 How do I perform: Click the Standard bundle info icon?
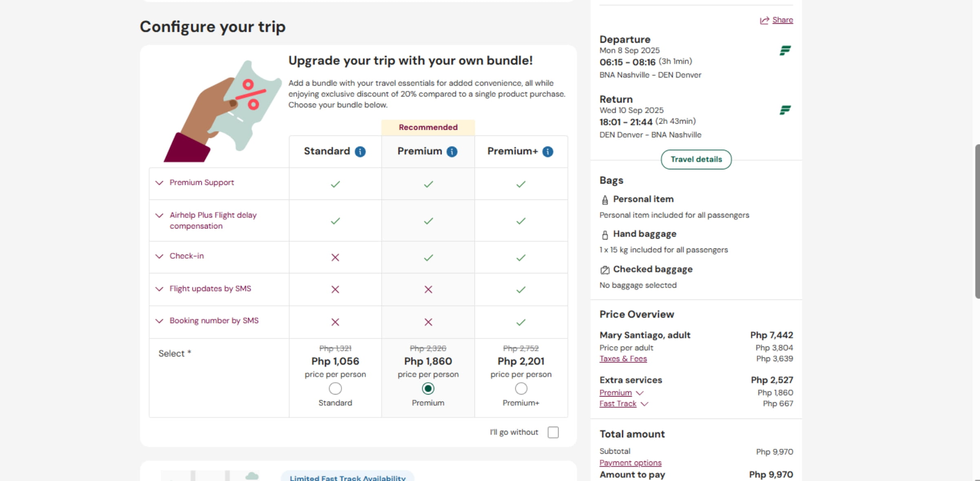(360, 152)
